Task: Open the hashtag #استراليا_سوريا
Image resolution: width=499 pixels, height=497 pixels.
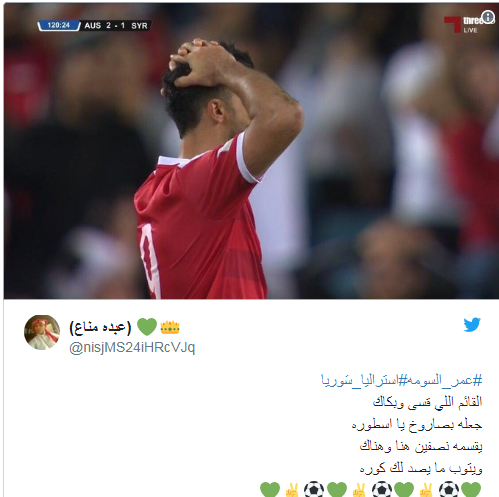Action: [x=365, y=380]
